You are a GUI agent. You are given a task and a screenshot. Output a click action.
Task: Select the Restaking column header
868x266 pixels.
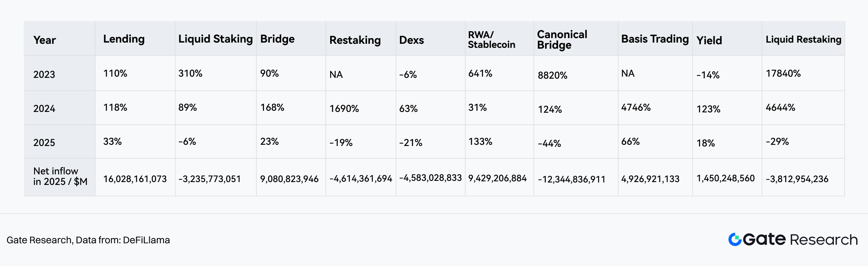pyautogui.click(x=355, y=40)
